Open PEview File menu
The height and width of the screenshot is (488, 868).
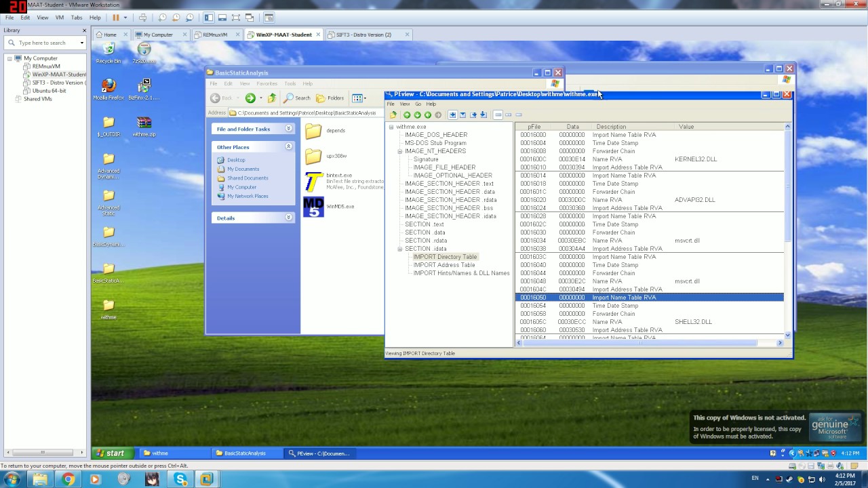[391, 104]
